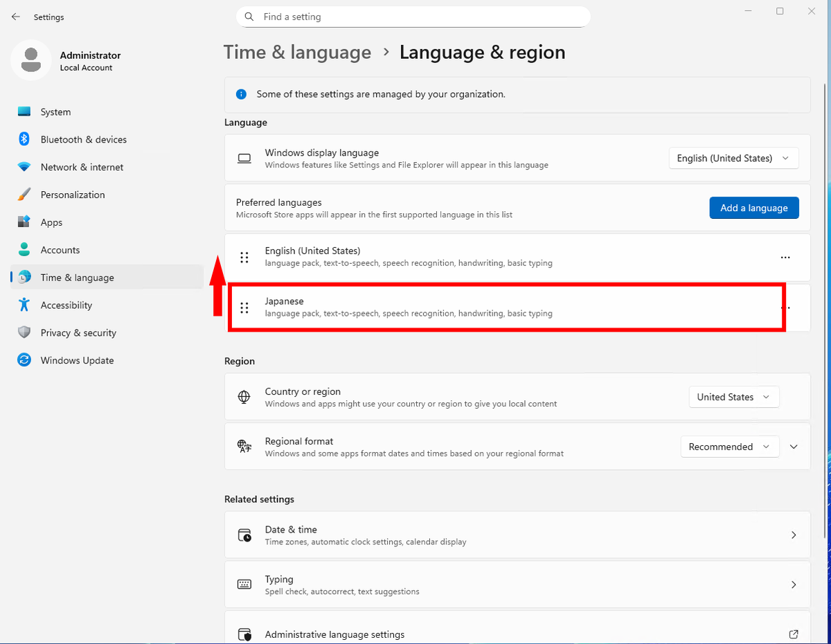Screen dimensions: 831x644
Task: Click the Personalization paintbrush icon
Action: [24, 195]
